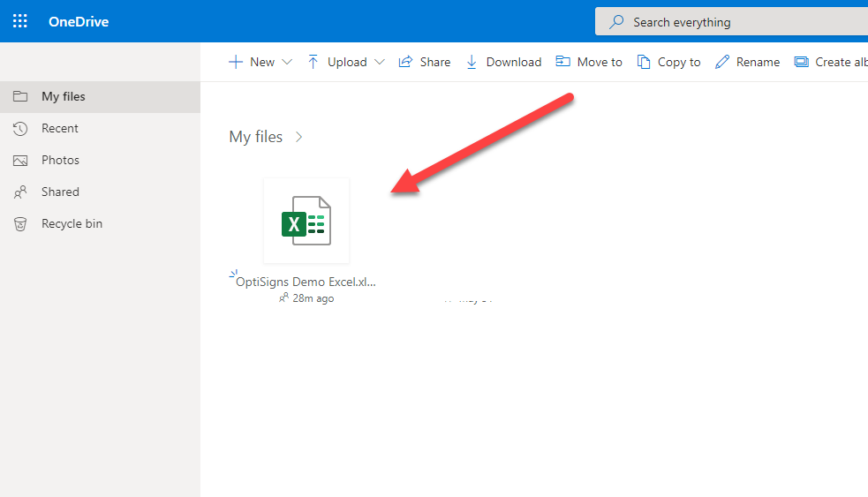Screen dimensions: 868x497
Task: Open the app launcher waffle icon
Action: (x=20, y=21)
